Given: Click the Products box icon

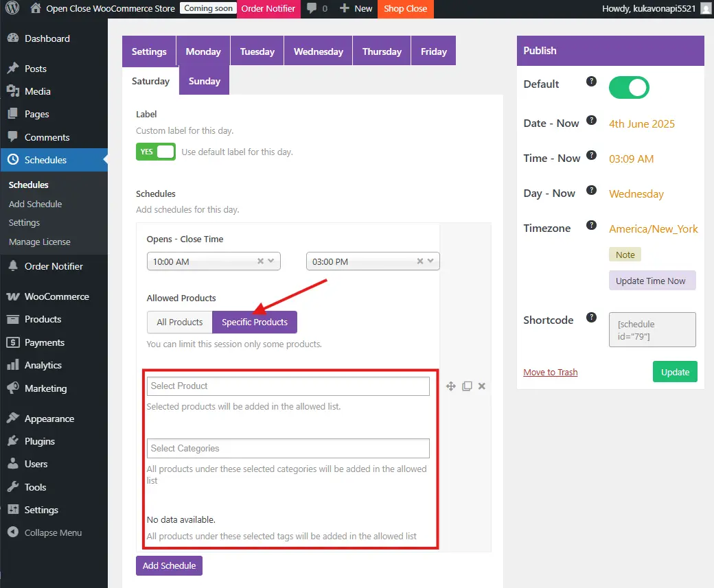Looking at the screenshot, I should pos(13,319).
